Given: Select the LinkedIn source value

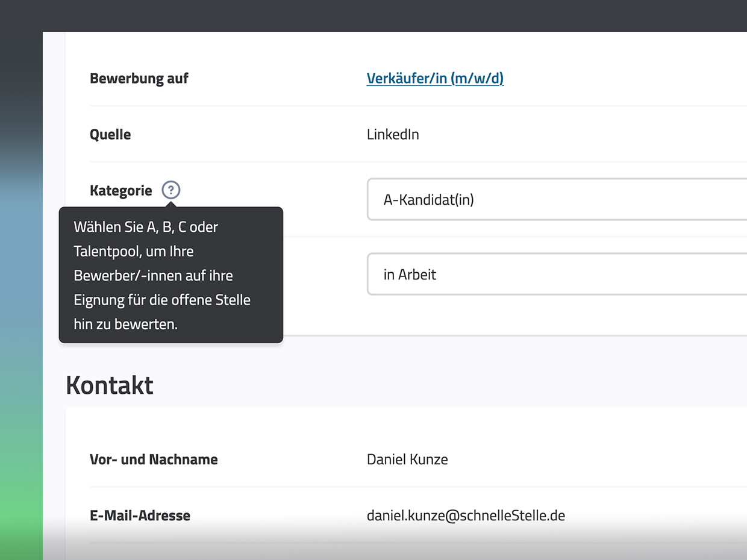Looking at the screenshot, I should click(392, 134).
